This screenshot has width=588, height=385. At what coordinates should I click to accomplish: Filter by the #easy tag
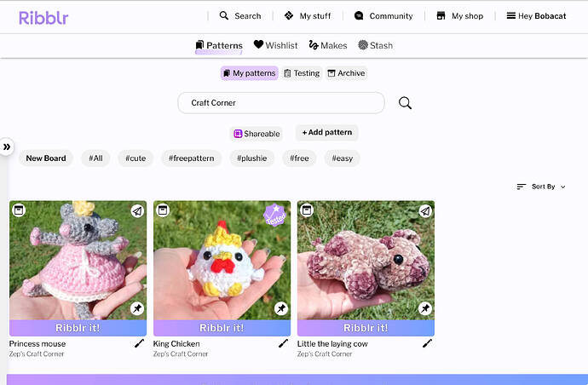click(342, 158)
